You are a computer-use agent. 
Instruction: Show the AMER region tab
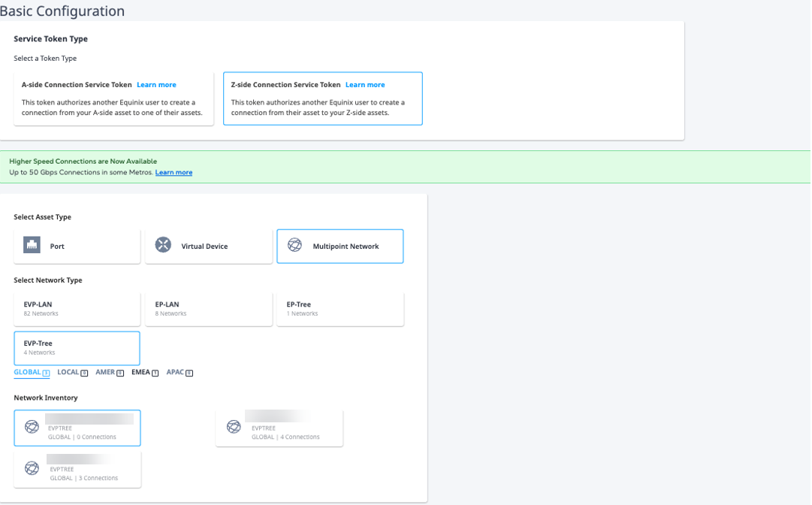[109, 373]
